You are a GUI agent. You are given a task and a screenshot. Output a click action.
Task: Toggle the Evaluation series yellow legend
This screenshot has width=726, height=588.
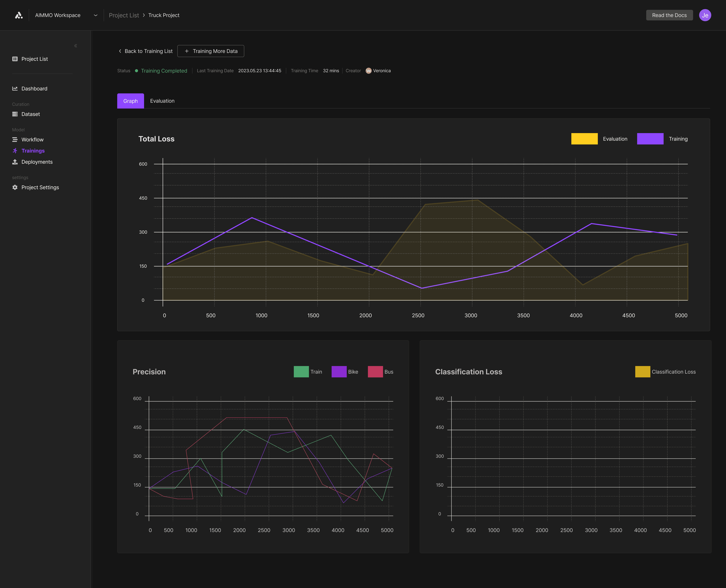point(584,139)
